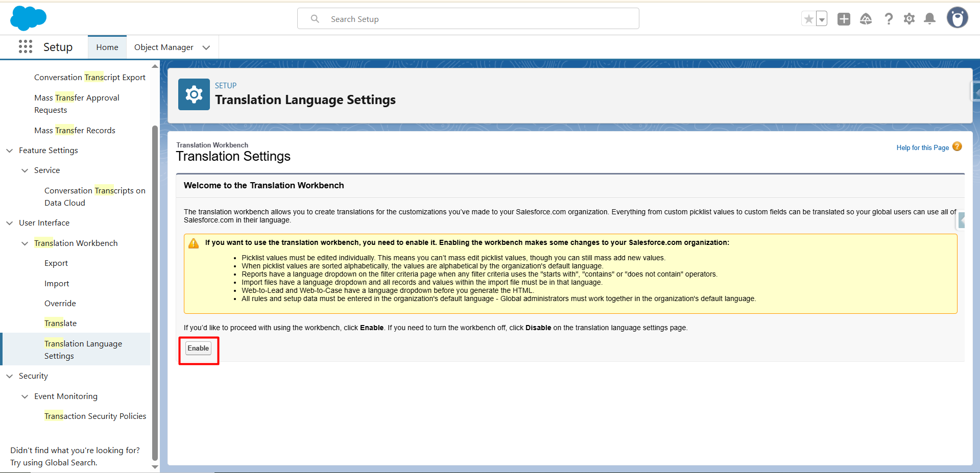980x473 pixels.
Task: Click the Search Setup field
Action: pos(467,19)
